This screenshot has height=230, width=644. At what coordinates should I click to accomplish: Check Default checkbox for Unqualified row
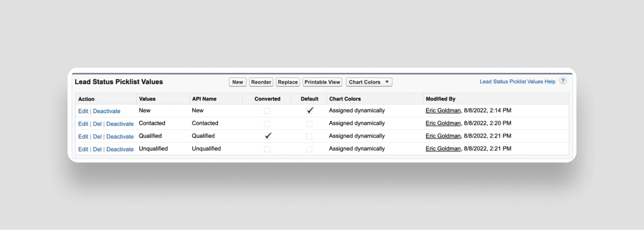click(x=309, y=149)
